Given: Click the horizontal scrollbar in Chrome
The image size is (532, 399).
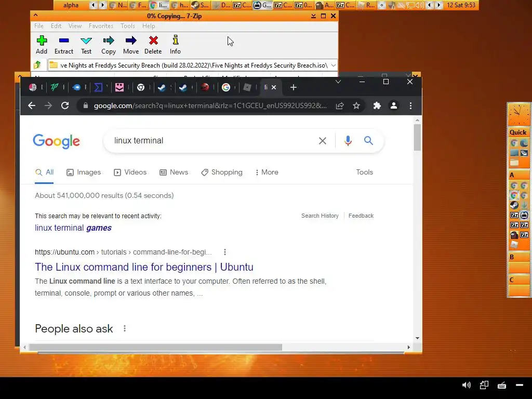Looking at the screenshot, I should tap(155, 348).
